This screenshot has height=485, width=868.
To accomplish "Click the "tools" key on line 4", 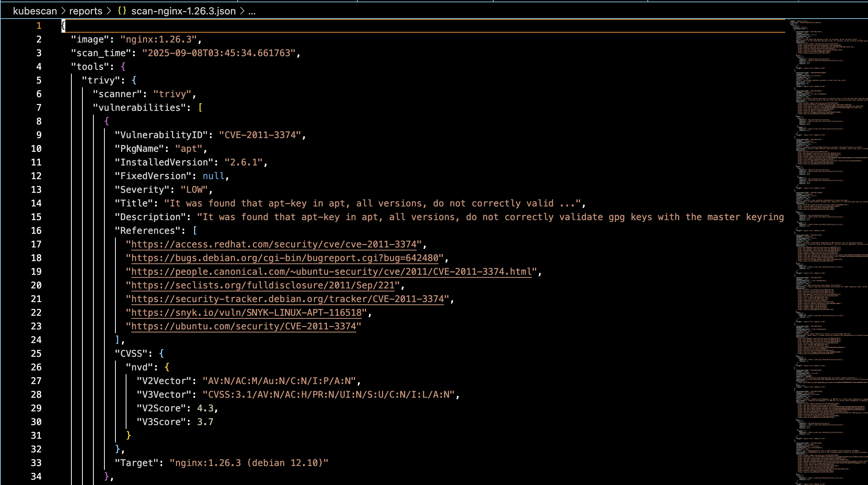I will (90, 67).
